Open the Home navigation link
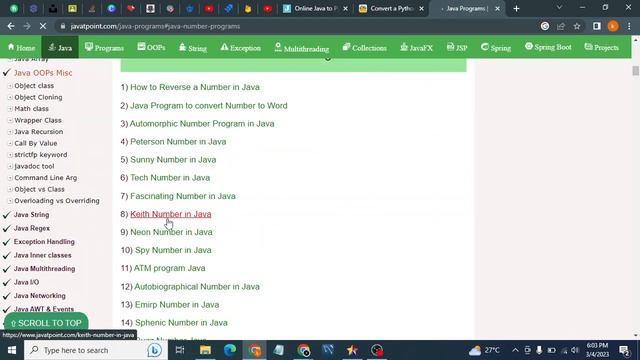The width and height of the screenshot is (640, 360). 21,47
